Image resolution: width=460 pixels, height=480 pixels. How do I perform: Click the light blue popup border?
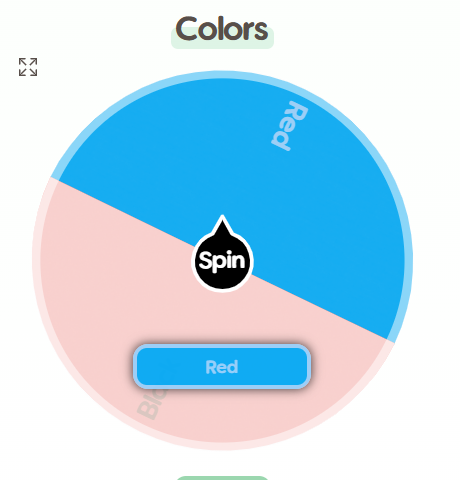[222, 347]
